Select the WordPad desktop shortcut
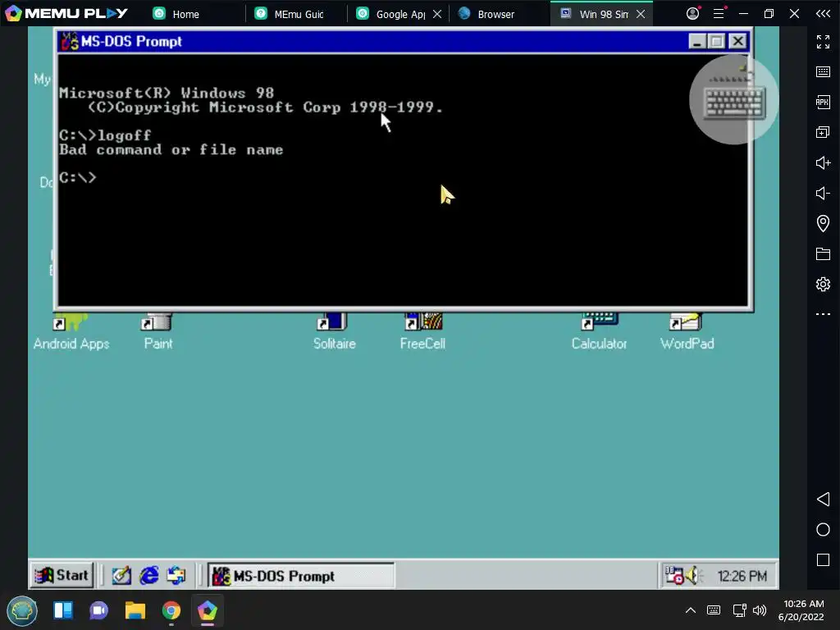The height and width of the screenshot is (630, 840). click(687, 332)
